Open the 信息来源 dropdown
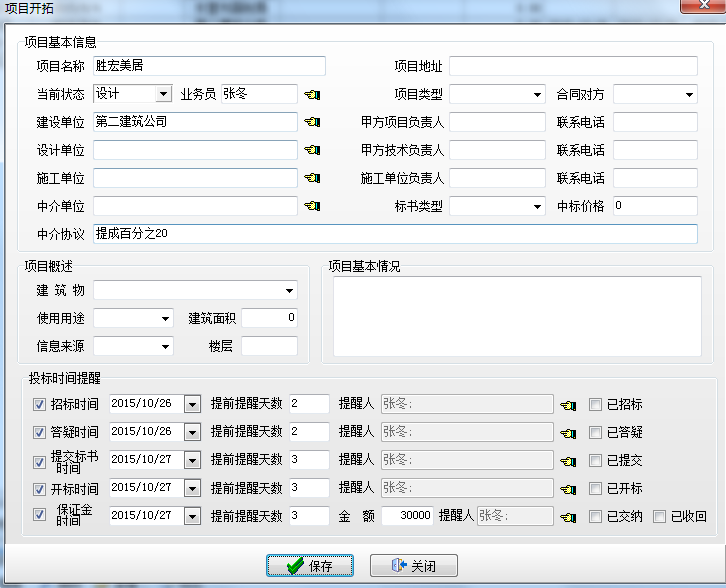This screenshot has height=588, width=726. pyautogui.click(x=164, y=347)
